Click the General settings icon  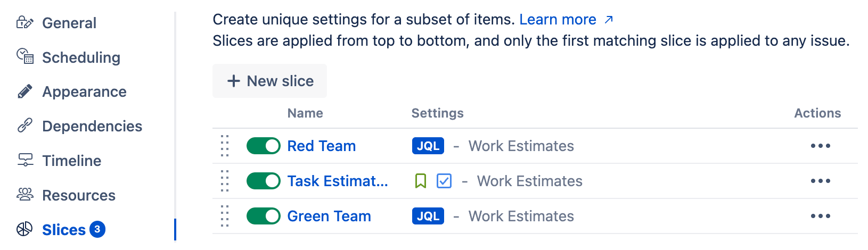(x=25, y=23)
